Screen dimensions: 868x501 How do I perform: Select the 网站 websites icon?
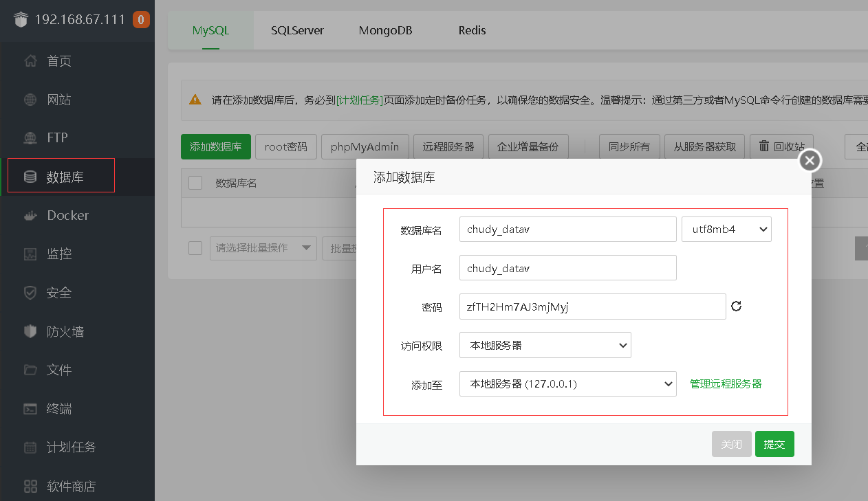(30, 99)
